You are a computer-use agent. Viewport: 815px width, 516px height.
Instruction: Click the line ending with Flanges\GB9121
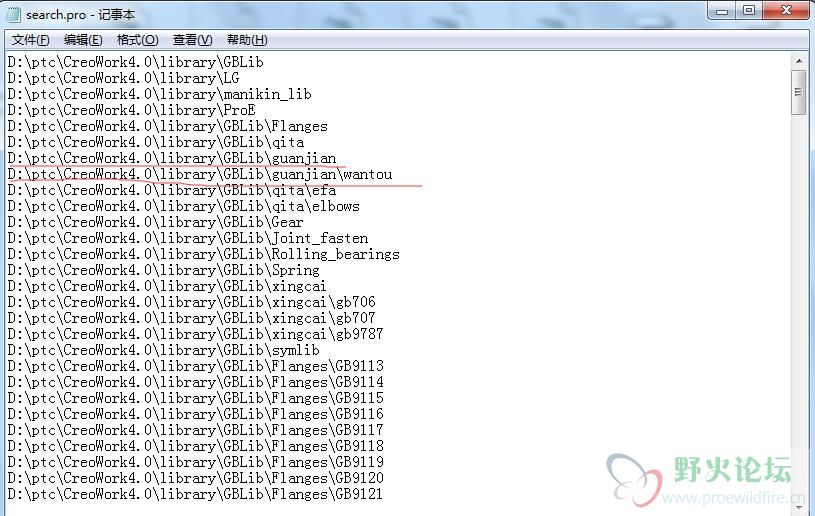195,495
